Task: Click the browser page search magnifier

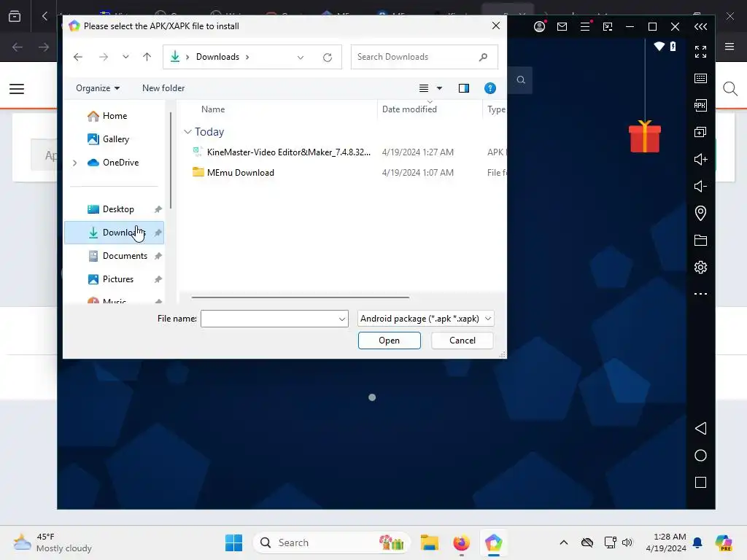Action: tap(729, 88)
